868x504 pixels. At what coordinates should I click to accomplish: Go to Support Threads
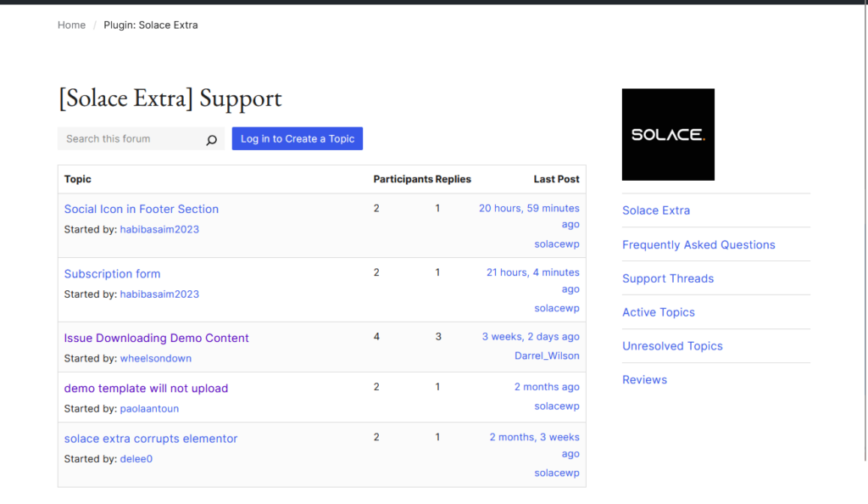click(x=668, y=278)
